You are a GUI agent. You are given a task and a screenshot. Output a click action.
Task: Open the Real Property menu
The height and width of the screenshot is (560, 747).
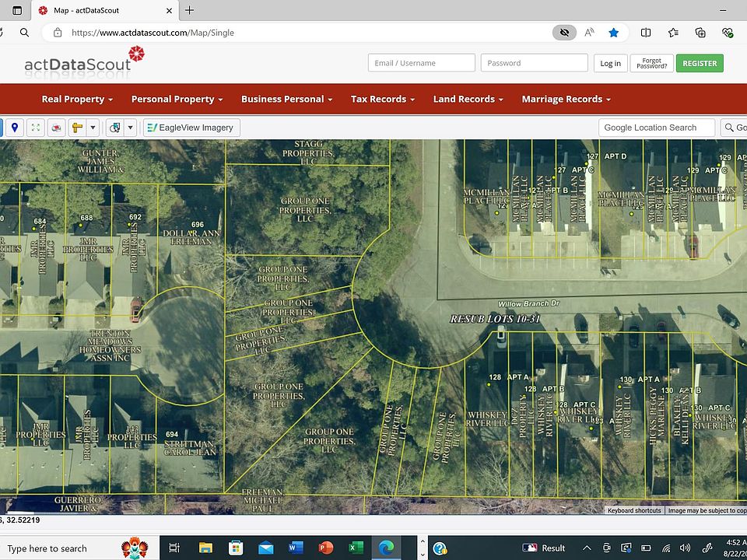(x=77, y=99)
